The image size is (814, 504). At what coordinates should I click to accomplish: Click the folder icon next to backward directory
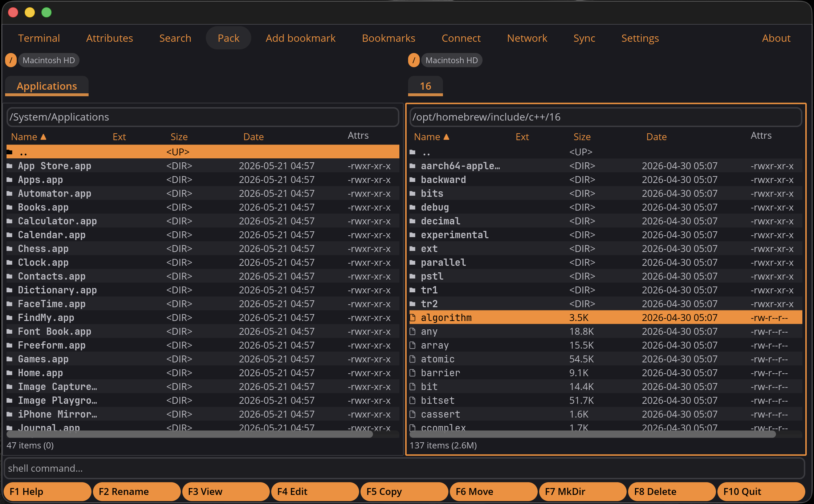point(413,180)
